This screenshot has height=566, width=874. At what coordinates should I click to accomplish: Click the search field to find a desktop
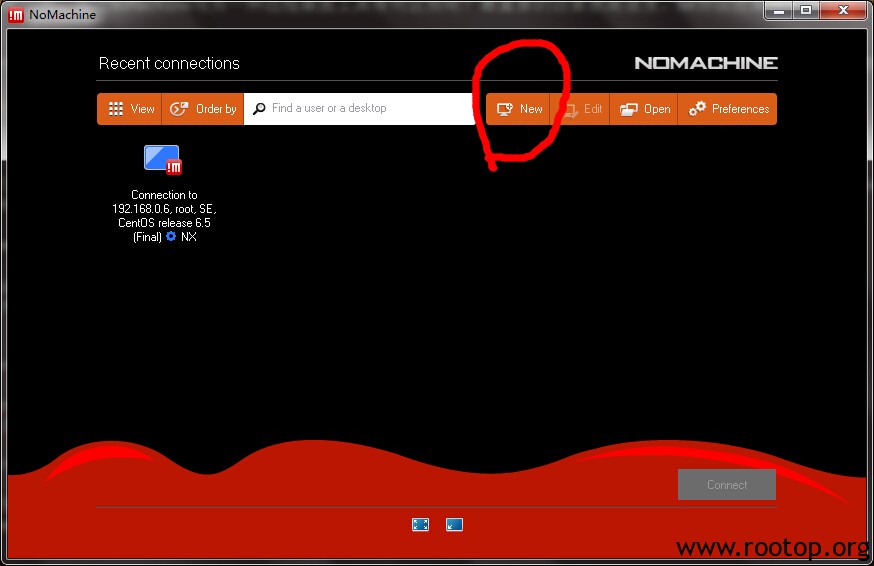click(360, 109)
